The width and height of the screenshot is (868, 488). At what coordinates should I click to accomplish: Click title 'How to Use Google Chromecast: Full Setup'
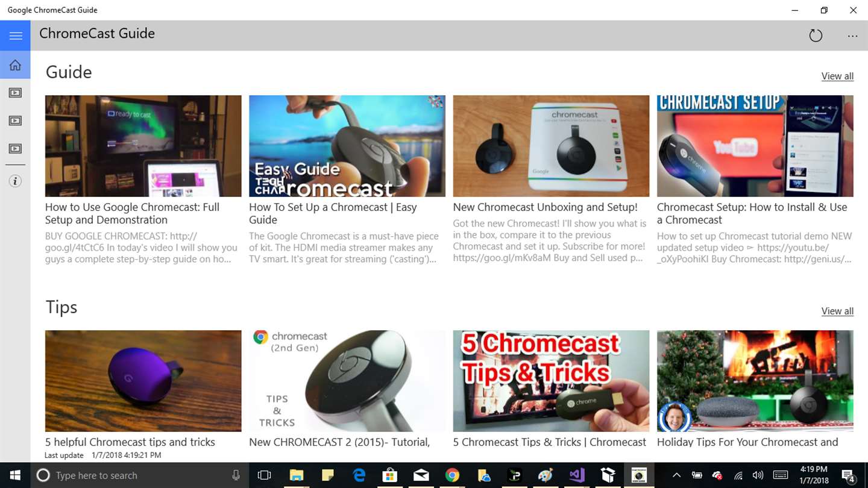point(132,213)
